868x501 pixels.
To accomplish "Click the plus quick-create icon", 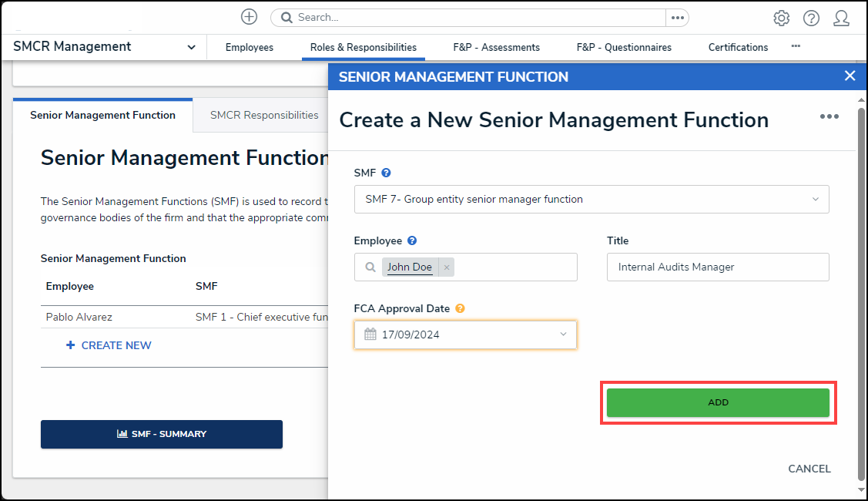I will point(249,17).
